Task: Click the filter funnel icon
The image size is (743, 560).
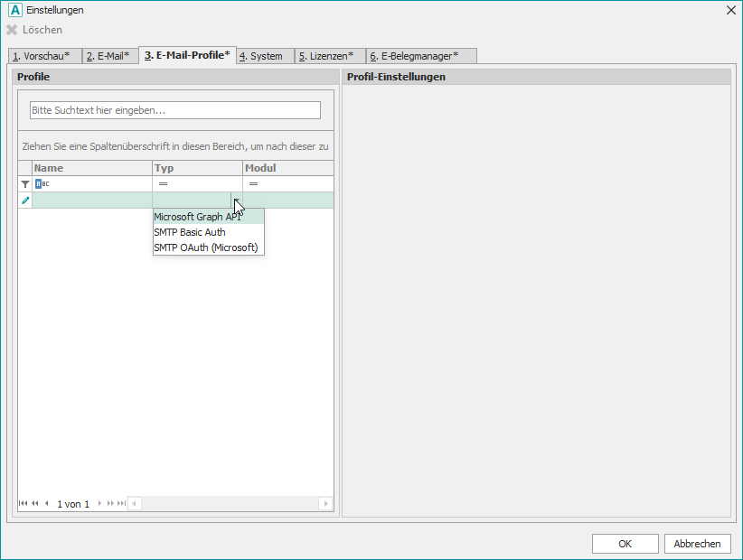Action: pyautogui.click(x=25, y=184)
